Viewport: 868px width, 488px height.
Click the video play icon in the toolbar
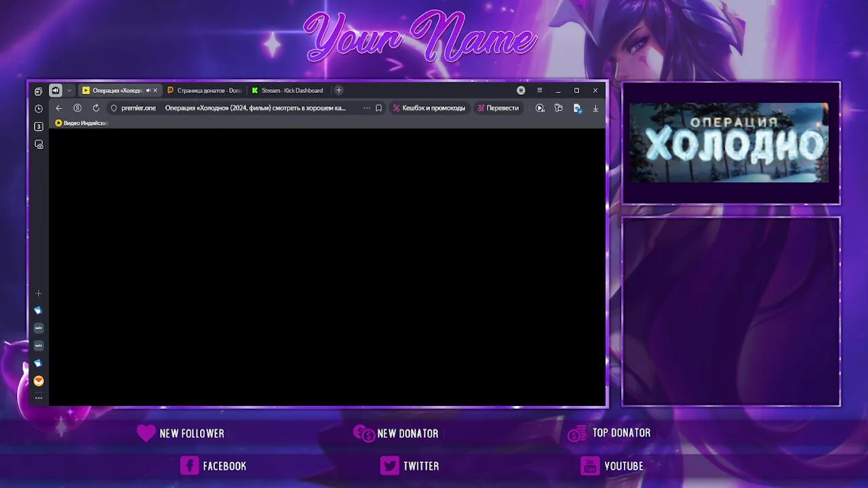click(540, 108)
